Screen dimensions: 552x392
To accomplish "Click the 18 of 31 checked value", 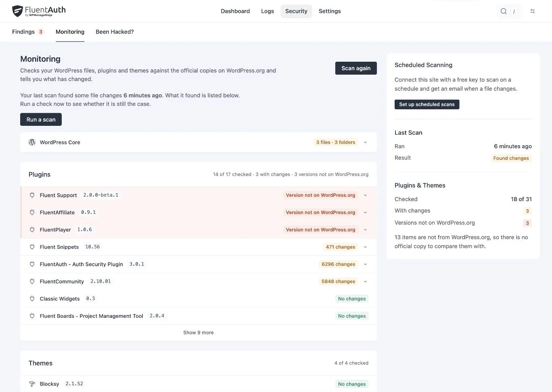I will pos(521,199).
